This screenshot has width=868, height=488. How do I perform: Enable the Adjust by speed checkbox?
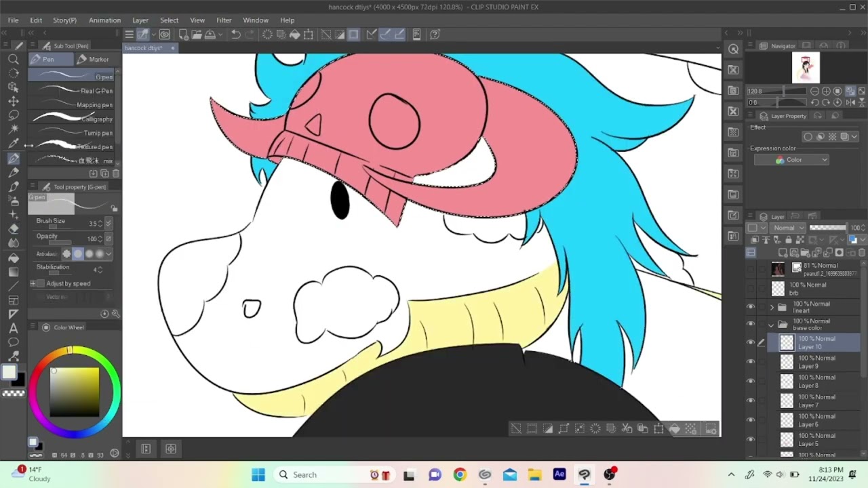pyautogui.click(x=41, y=283)
